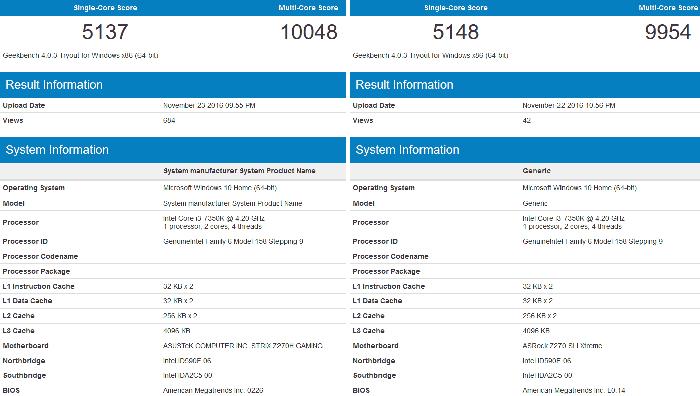
Task: Select the ASRock Z270 motherboard value
Action: 562,346
